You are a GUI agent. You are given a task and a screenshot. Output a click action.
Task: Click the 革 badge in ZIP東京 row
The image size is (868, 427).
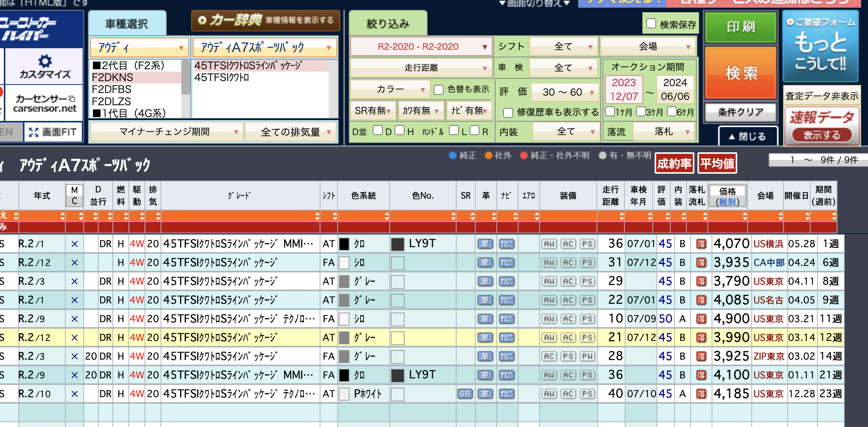(x=485, y=356)
